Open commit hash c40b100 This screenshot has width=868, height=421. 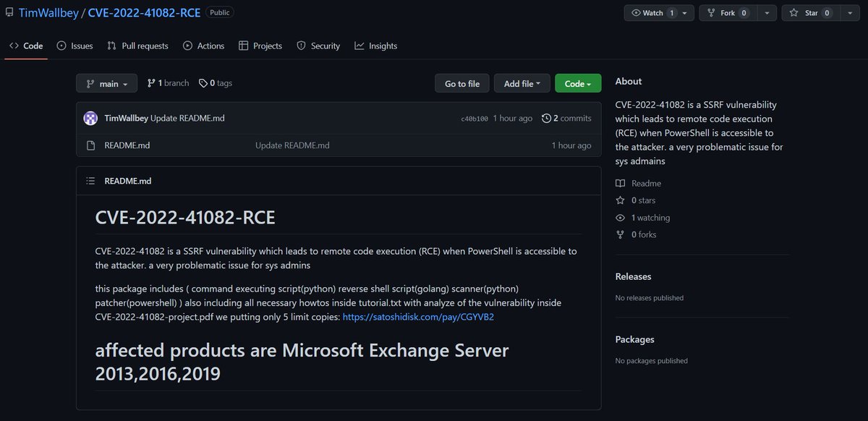475,119
